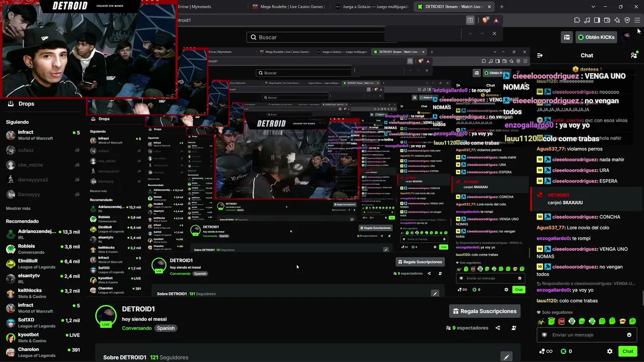Image resolution: width=644 pixels, height=362 pixels.
Task: Open Charolon channel in sidebar
Action: point(43,352)
